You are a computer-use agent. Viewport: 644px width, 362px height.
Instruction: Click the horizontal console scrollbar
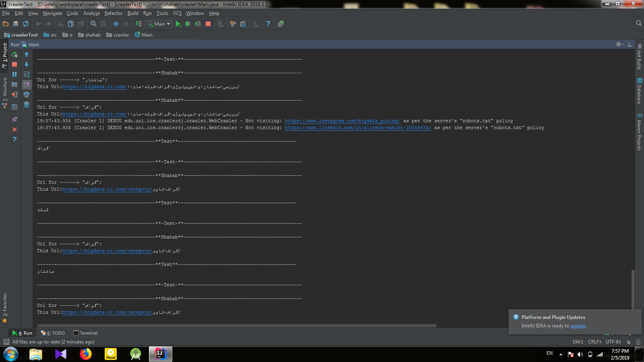237,326
